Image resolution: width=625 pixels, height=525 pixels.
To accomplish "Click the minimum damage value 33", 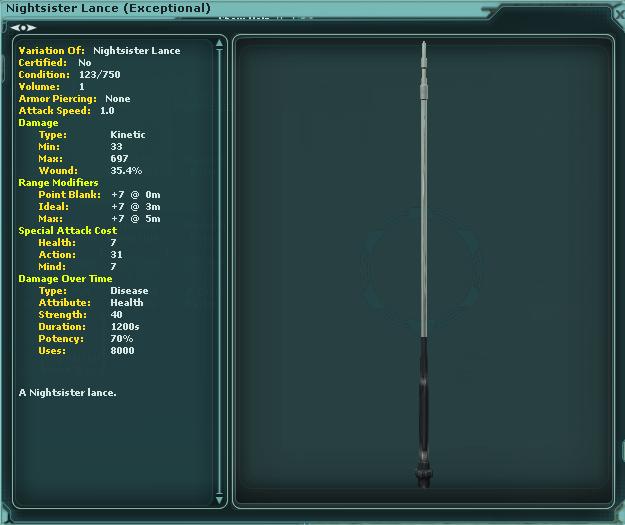I will tap(116, 147).
